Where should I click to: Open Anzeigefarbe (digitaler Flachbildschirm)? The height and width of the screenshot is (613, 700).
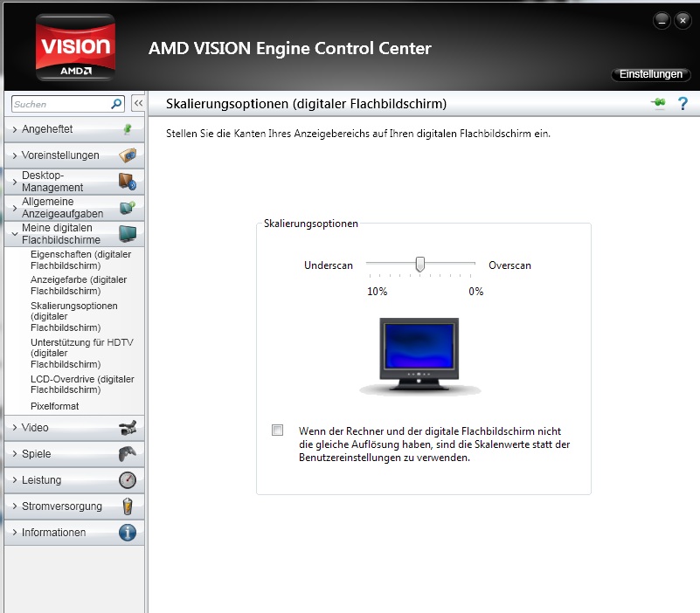point(79,286)
